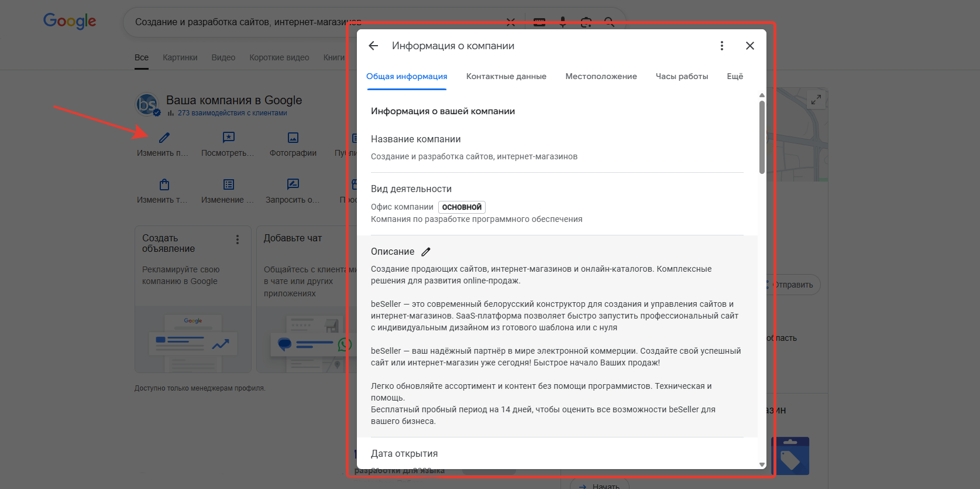The width and height of the screenshot is (980, 489).
Task: Open the three-dot menu in company info dialog
Action: pyautogui.click(x=721, y=46)
